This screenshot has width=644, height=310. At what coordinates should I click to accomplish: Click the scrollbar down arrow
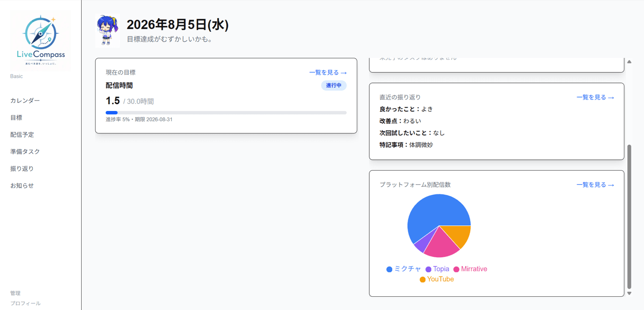[630, 293]
